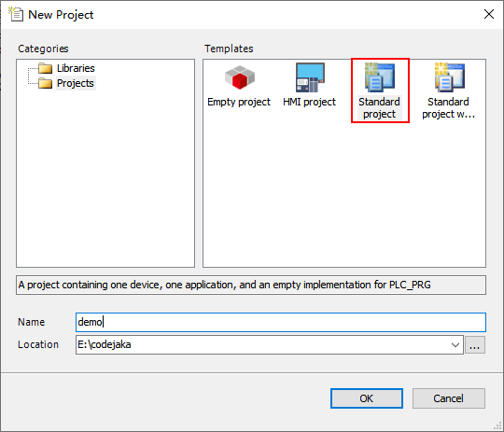Open the Location dropdown arrow

[x=455, y=345]
